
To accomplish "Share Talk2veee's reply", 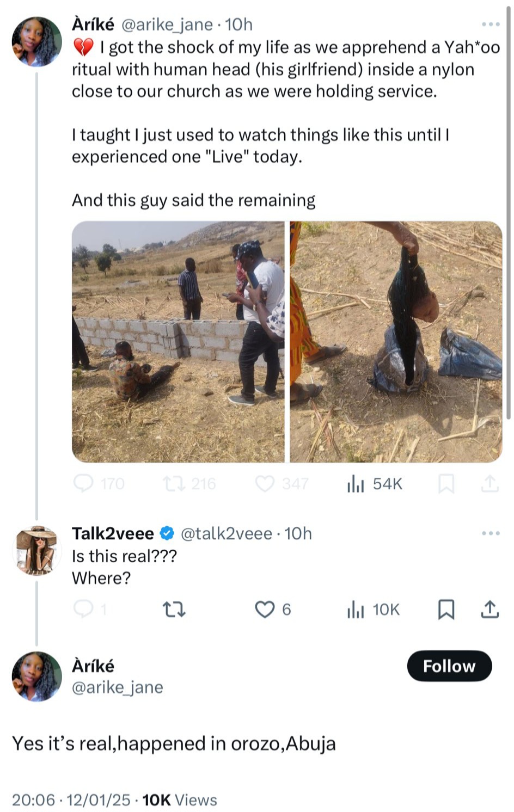I will 489,610.
